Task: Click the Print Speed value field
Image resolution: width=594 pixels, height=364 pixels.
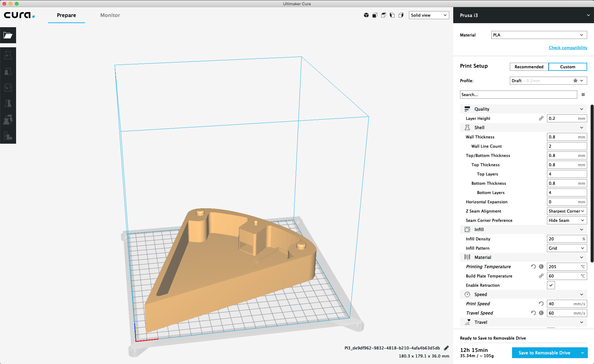Action: 567,304
